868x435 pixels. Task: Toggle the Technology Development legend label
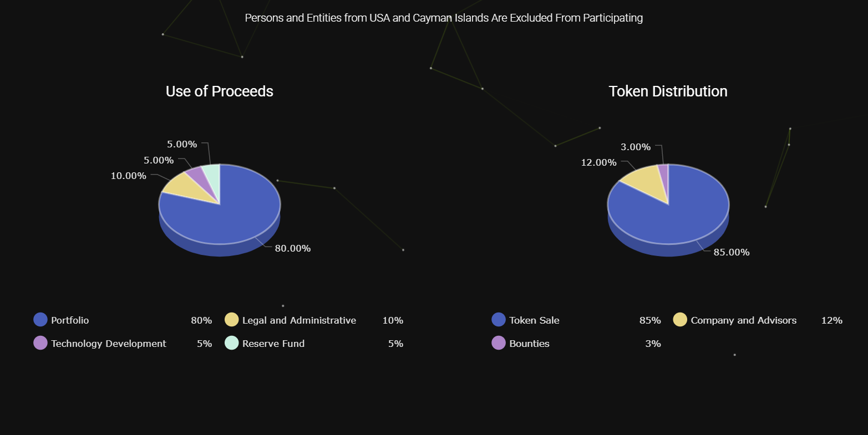(x=109, y=344)
